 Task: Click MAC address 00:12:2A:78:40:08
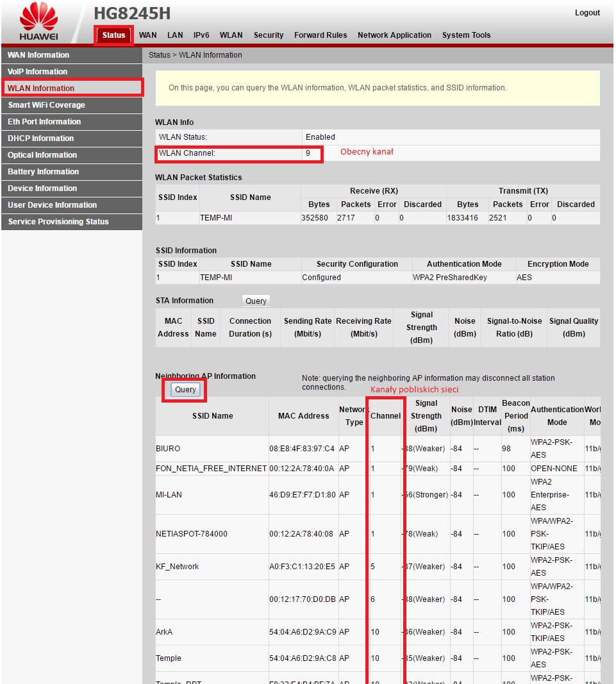(301, 534)
